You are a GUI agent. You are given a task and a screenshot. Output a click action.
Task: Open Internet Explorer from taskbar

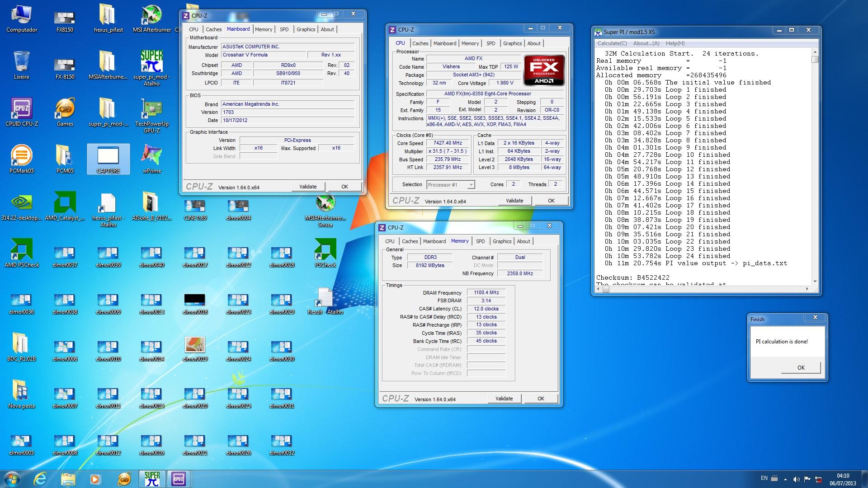(x=40, y=479)
